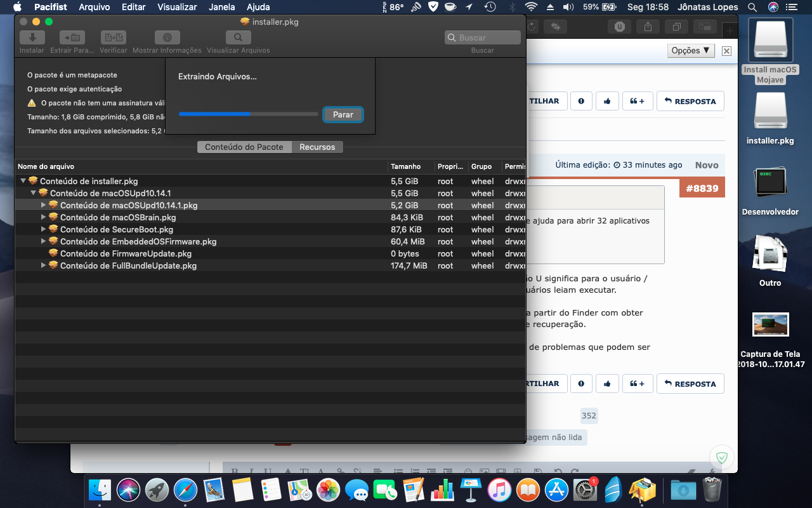Click the Visualizar Arquivos toolbar icon
Image resolution: width=812 pixels, height=508 pixels.
239,37
